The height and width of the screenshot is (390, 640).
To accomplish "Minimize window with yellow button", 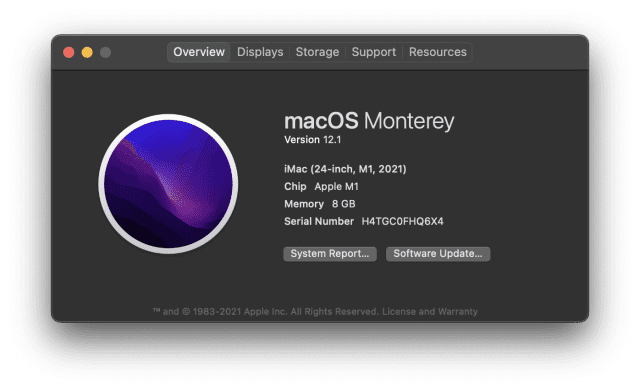I will coord(87,53).
